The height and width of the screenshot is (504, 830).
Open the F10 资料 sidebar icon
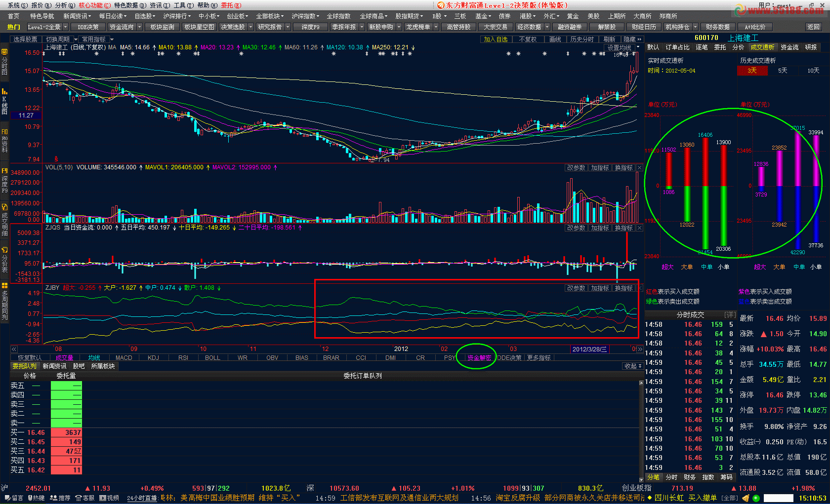pos(4,141)
